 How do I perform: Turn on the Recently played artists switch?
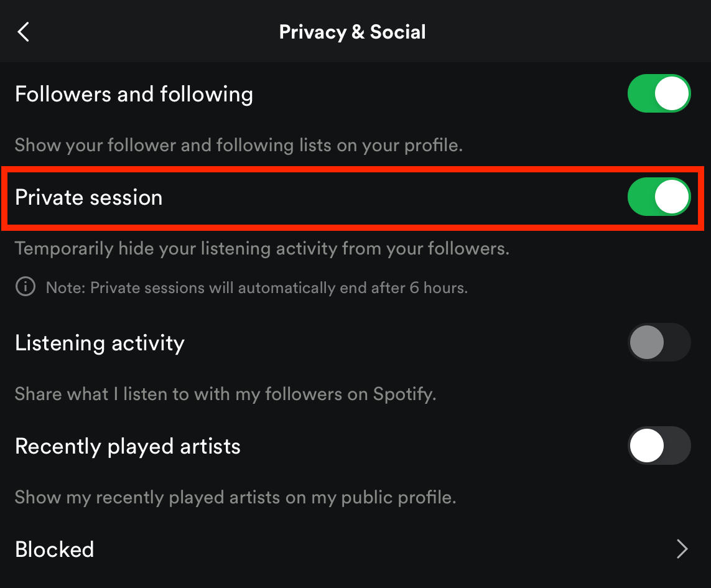point(659,446)
